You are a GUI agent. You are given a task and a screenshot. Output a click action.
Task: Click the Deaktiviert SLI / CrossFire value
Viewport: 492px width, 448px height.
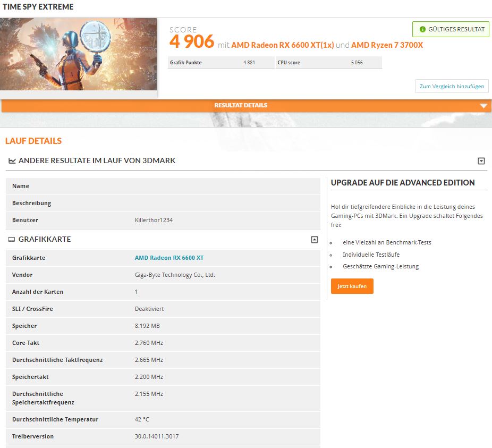149,309
